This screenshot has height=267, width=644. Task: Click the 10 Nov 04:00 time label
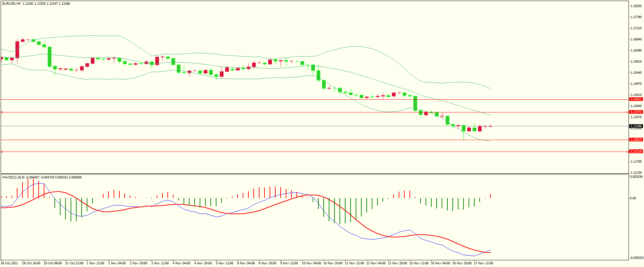[x=311, y=263]
